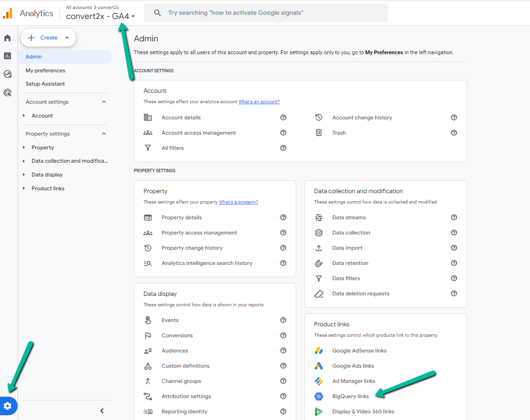Open help for Account access management

283,133
